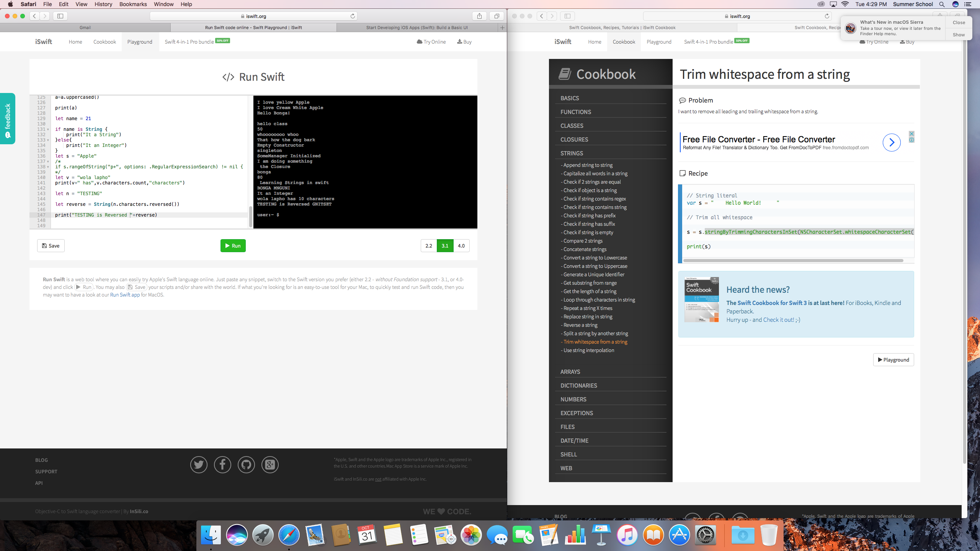This screenshot has width=980, height=551.
Task: Click the Safari share icon
Action: pos(479,16)
